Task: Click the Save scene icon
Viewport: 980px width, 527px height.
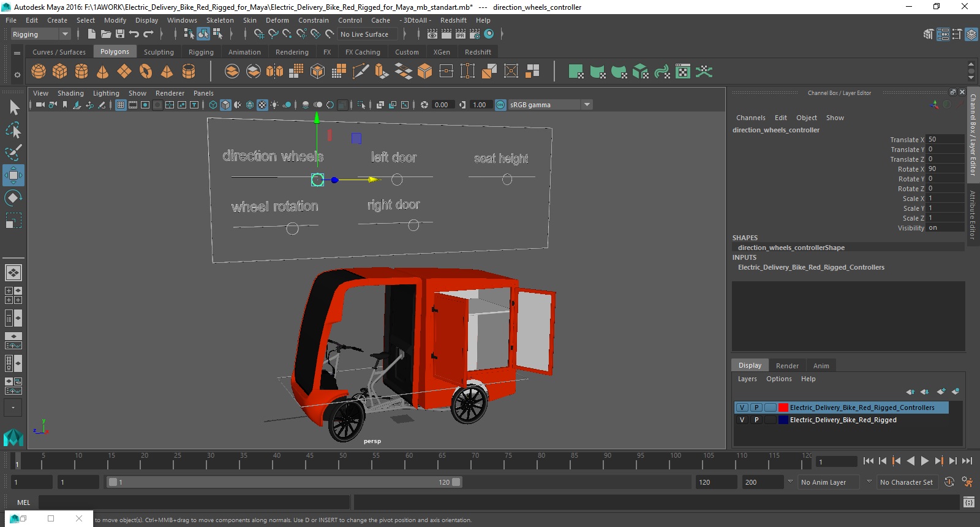Action: pos(120,34)
